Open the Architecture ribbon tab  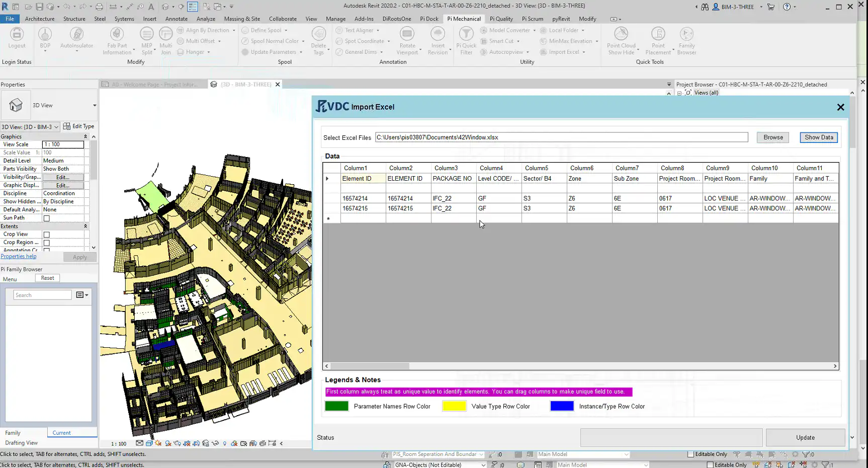pyautogui.click(x=40, y=19)
